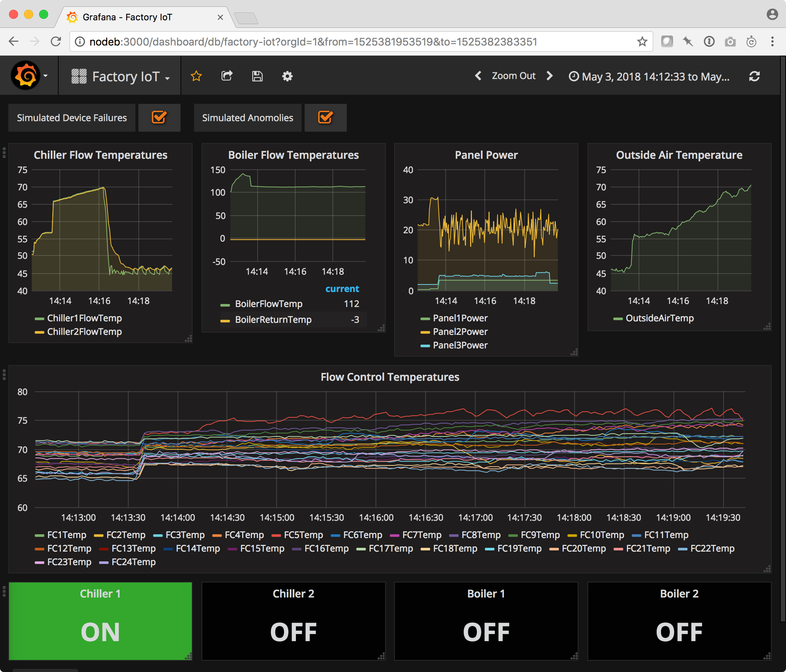Open the Panel Power panel title menu
Image resolution: width=786 pixels, height=672 pixels.
pyautogui.click(x=486, y=155)
